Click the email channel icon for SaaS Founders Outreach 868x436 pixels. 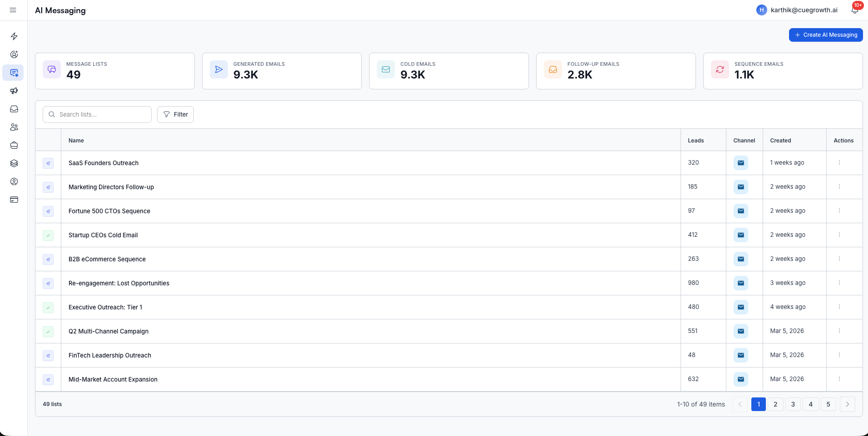coord(740,163)
